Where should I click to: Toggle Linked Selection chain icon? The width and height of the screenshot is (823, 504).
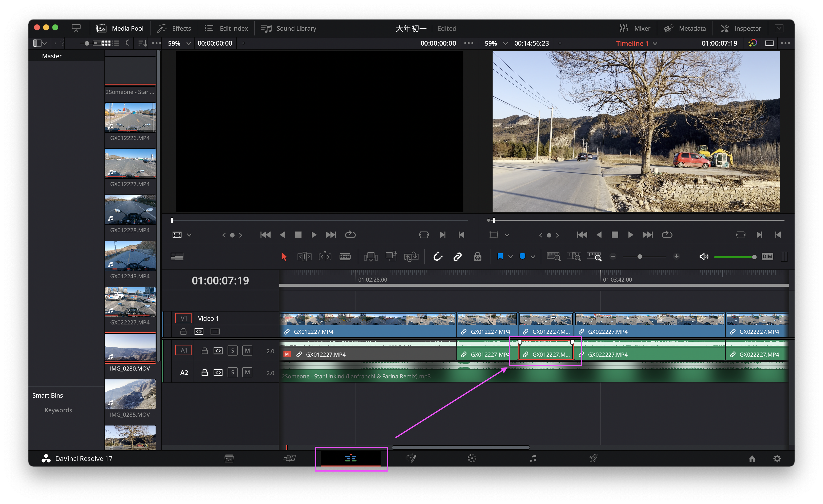[x=457, y=256]
